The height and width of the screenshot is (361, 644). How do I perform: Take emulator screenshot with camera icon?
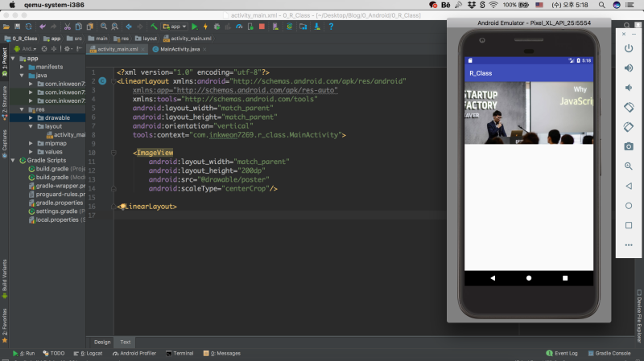(x=629, y=146)
